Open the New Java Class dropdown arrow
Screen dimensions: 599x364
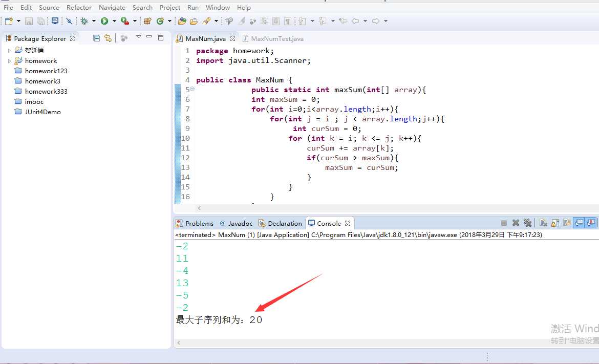[169, 21]
